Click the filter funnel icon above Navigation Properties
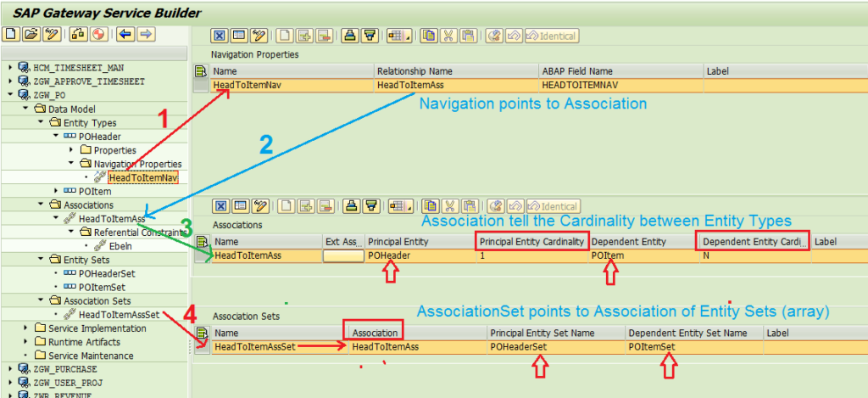This screenshot has height=398, width=868. point(370,36)
